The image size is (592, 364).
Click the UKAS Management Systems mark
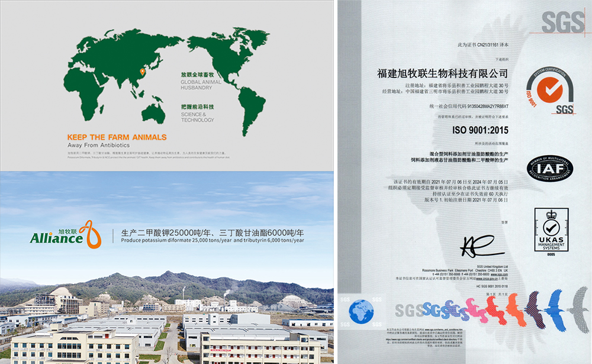[x=551, y=232]
